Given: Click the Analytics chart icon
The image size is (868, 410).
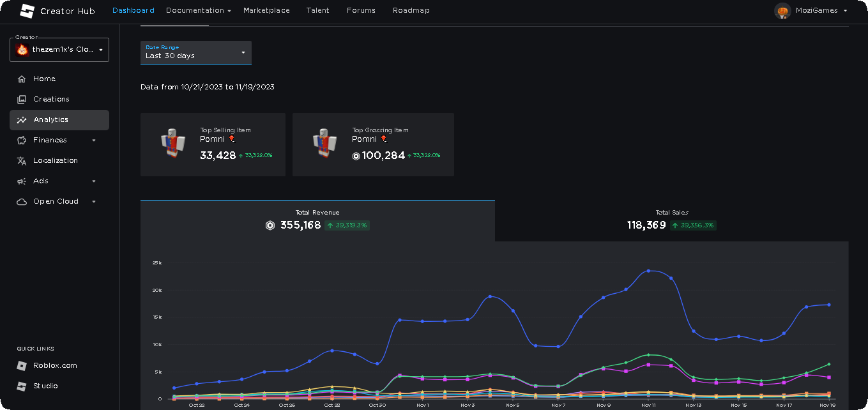Looking at the screenshot, I should pyautogui.click(x=22, y=120).
